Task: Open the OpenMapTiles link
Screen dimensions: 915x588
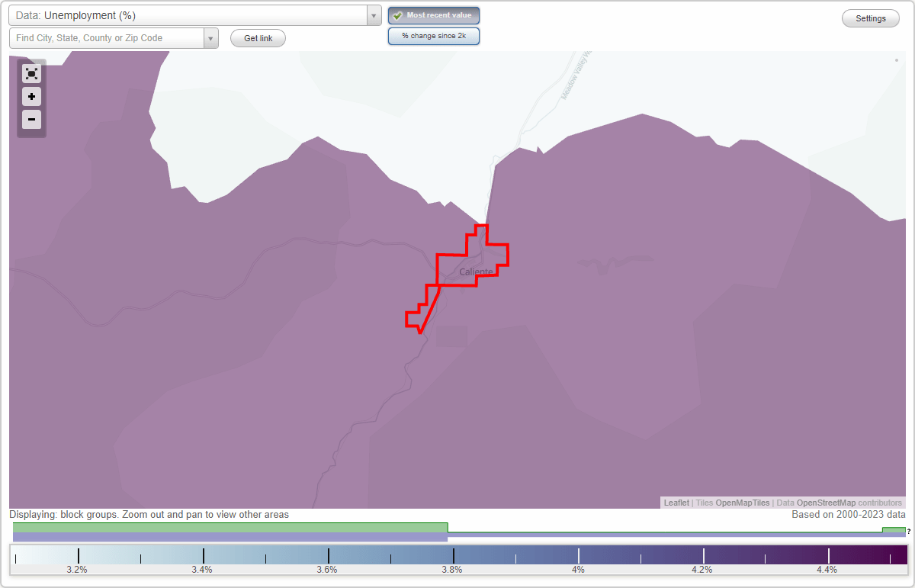Action: 743,503
